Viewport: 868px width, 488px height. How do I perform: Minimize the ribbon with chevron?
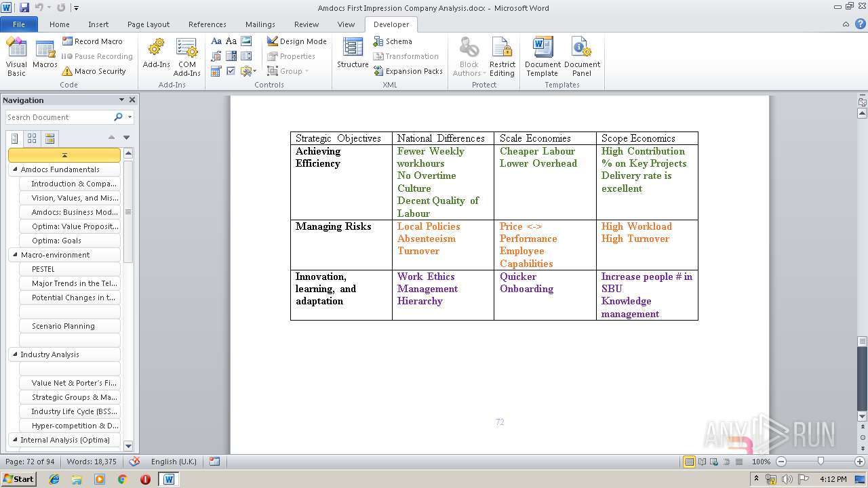(846, 24)
